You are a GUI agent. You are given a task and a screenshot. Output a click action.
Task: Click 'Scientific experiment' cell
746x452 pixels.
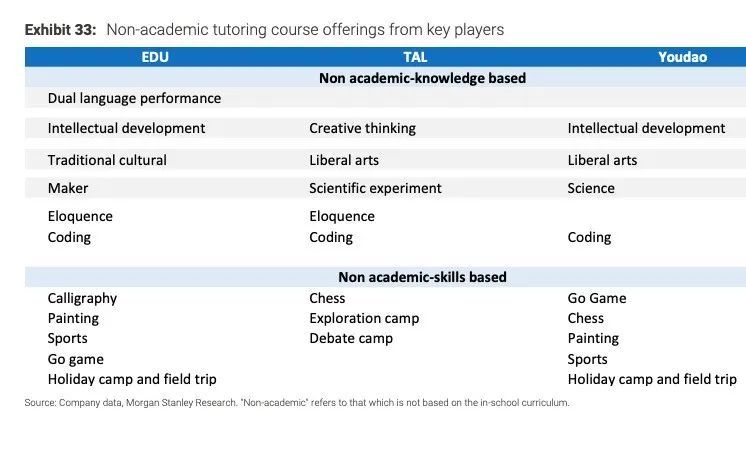375,188
